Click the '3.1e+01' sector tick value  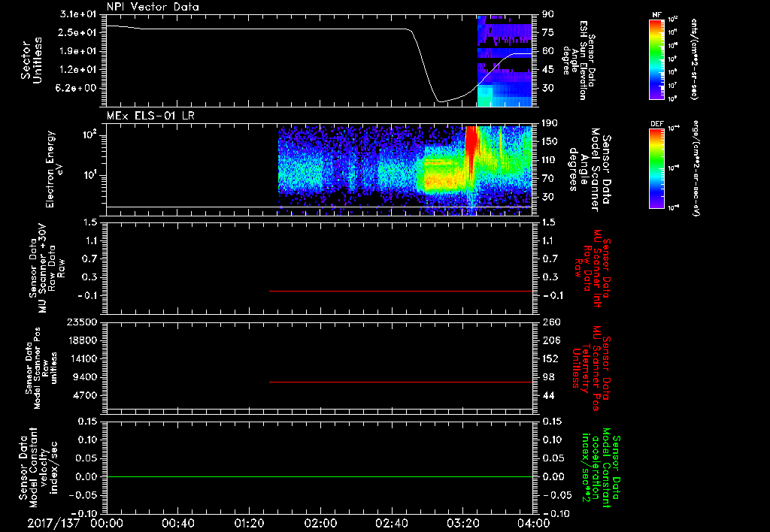click(x=77, y=14)
